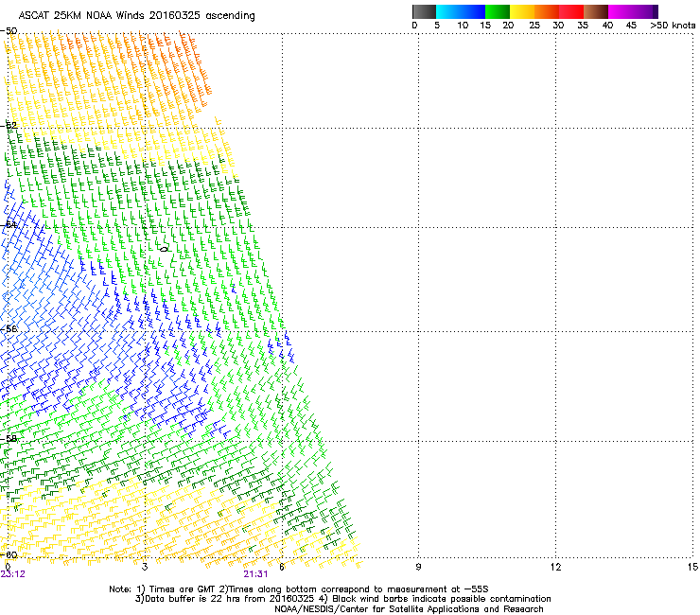Screen dimensions: 700x615
Task: Click the legend tick label '25'
Action: [x=534, y=26]
